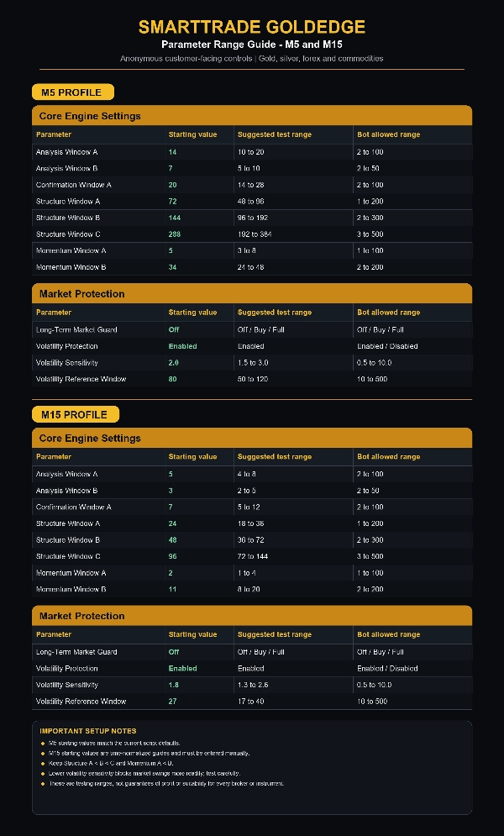Image resolution: width=504 pixels, height=836 pixels.
Task: Click "Starting value" header in M15 Core Engine table
Action: [192, 456]
